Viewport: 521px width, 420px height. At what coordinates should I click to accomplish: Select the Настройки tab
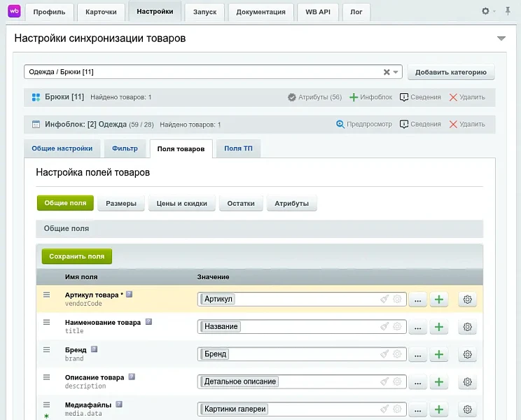coord(155,11)
